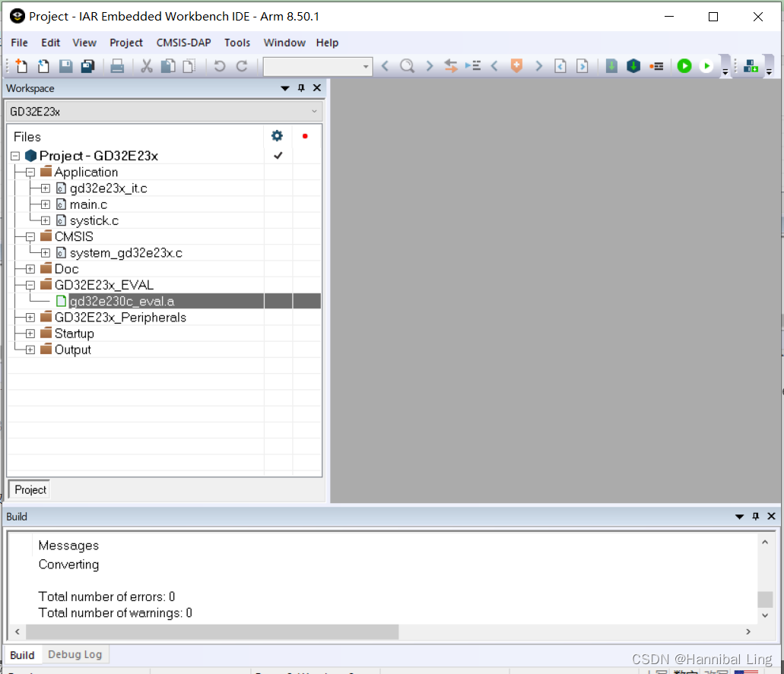Open the CMSIS-DAP menu
Image resolution: width=784 pixels, height=674 pixels.
tap(183, 43)
